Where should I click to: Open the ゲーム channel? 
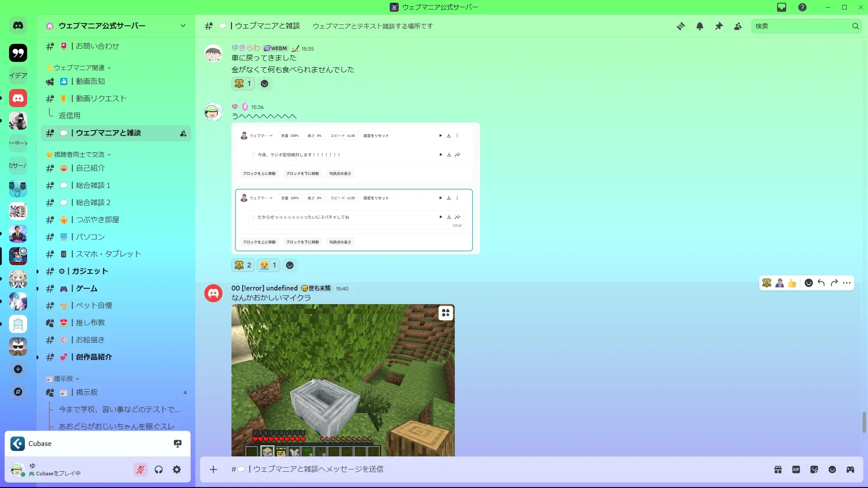click(86, 288)
